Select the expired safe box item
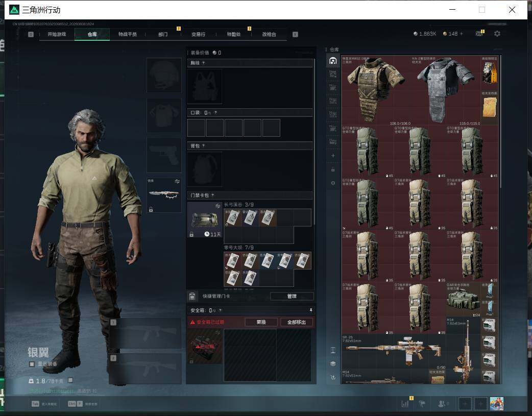 (x=205, y=347)
